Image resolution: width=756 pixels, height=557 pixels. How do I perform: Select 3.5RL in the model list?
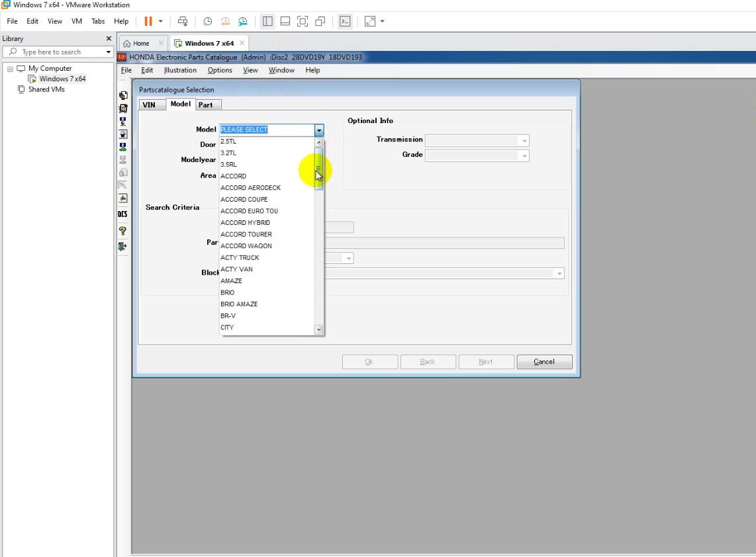(267, 164)
